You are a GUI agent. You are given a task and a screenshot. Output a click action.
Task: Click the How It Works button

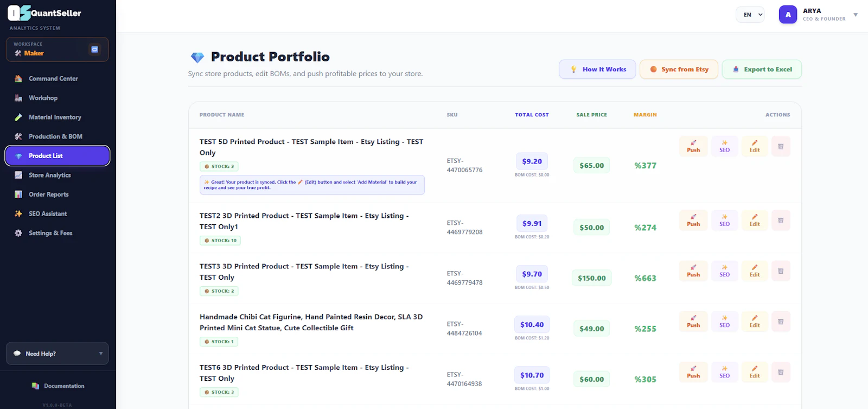pos(597,70)
